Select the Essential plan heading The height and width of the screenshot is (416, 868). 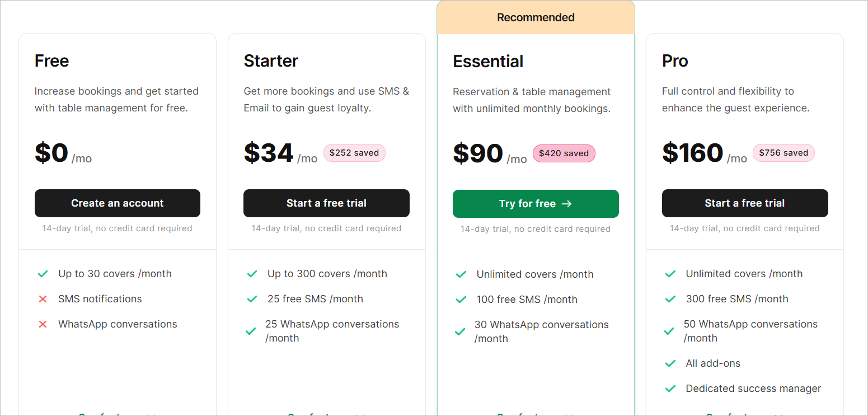coord(488,61)
